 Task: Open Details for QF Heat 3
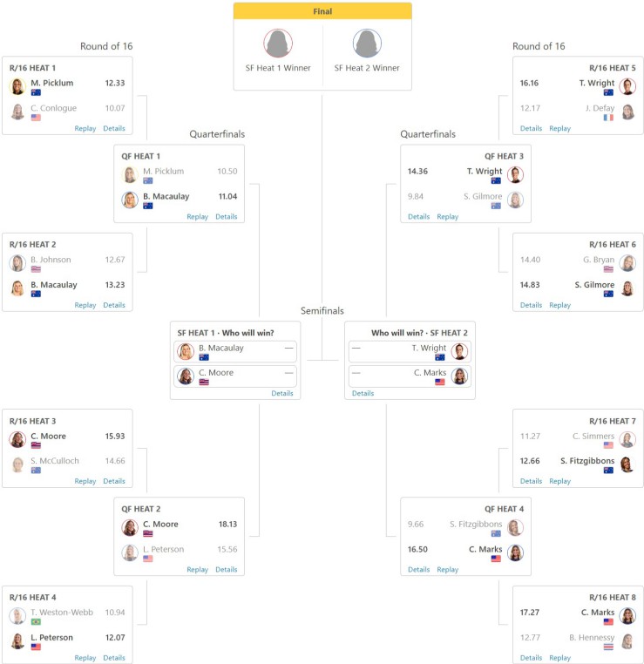[418, 217]
